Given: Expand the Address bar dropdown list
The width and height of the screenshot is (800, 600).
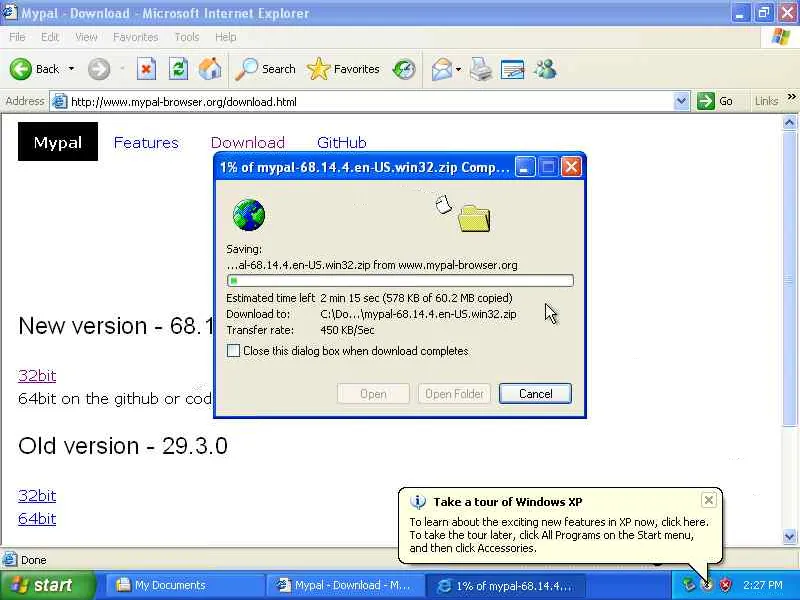Looking at the screenshot, I should pos(681,101).
